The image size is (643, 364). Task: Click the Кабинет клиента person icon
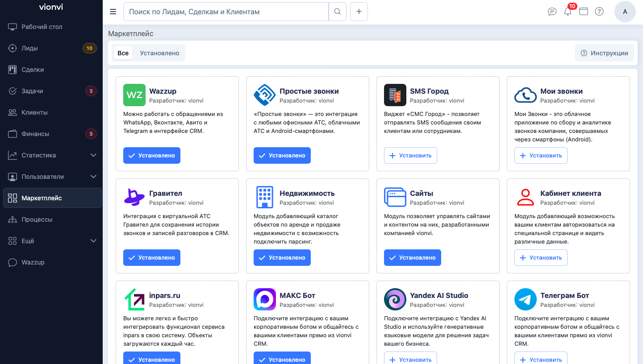(x=526, y=197)
